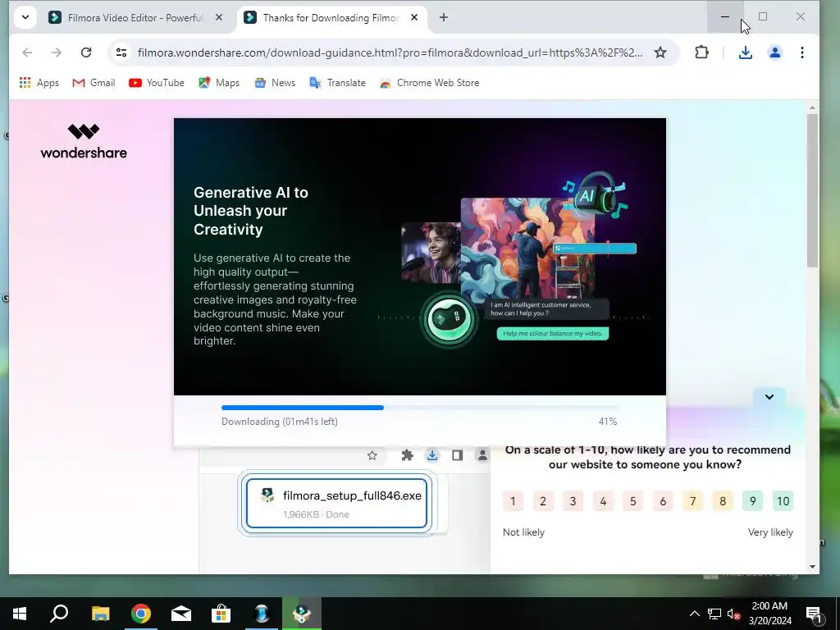Click the Generative AI promo banner image
The height and width of the screenshot is (630, 840).
pos(420,257)
